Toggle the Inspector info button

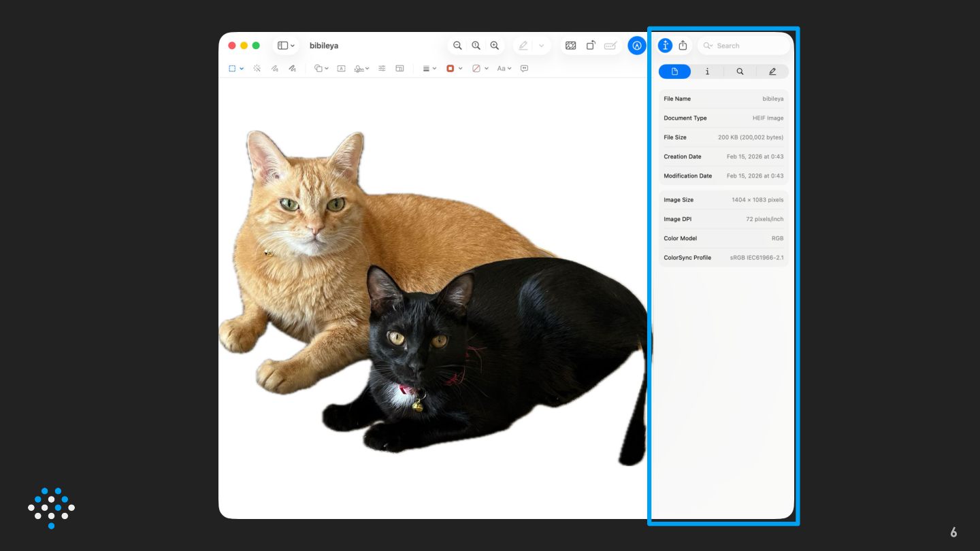click(x=665, y=46)
